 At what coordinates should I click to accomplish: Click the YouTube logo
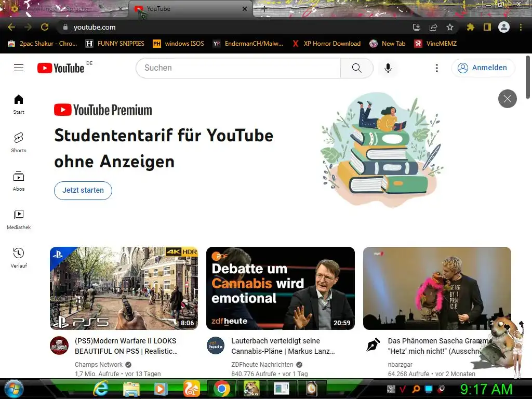coord(61,68)
